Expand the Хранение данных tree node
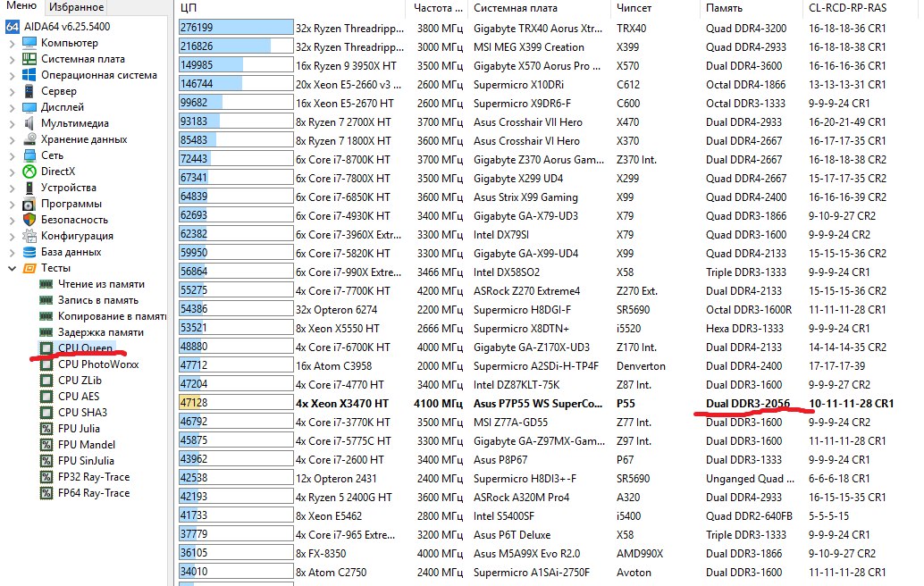Screen dimensions: 924x586 (x=12, y=139)
